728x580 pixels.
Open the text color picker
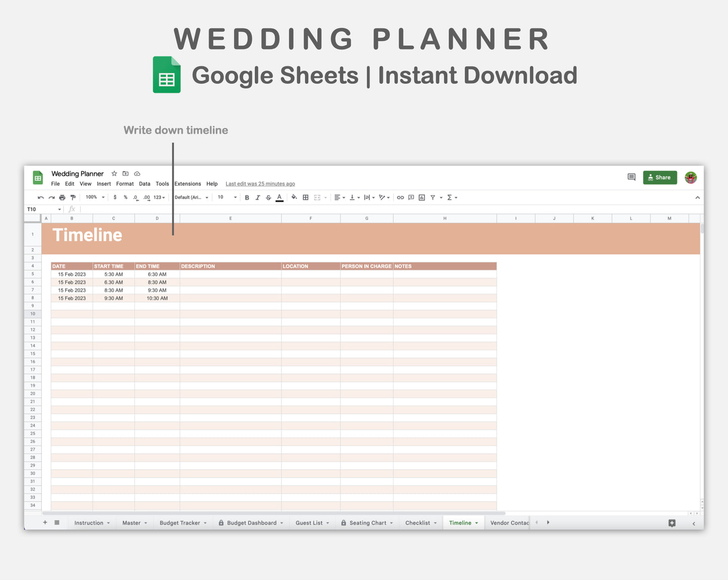pyautogui.click(x=279, y=197)
